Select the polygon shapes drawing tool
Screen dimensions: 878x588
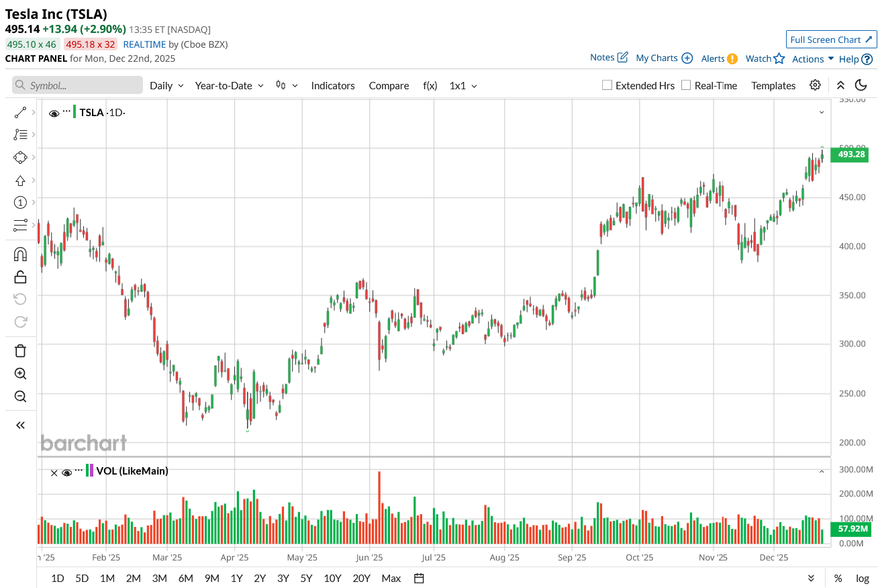coord(20,157)
